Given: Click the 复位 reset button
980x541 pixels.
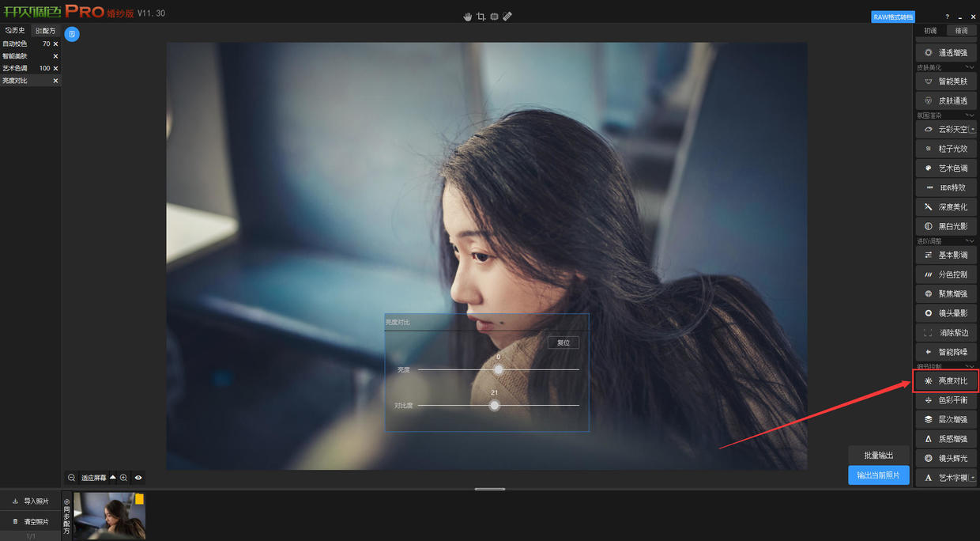Looking at the screenshot, I should click(563, 342).
